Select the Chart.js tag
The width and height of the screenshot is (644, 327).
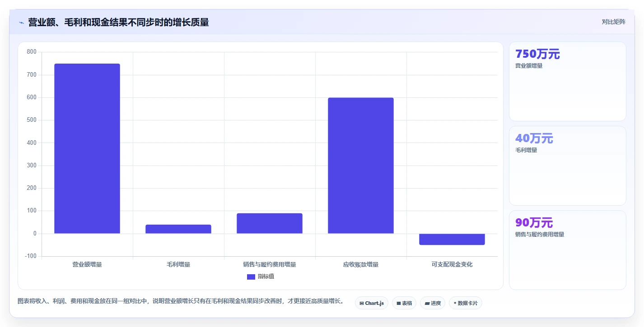372,303
